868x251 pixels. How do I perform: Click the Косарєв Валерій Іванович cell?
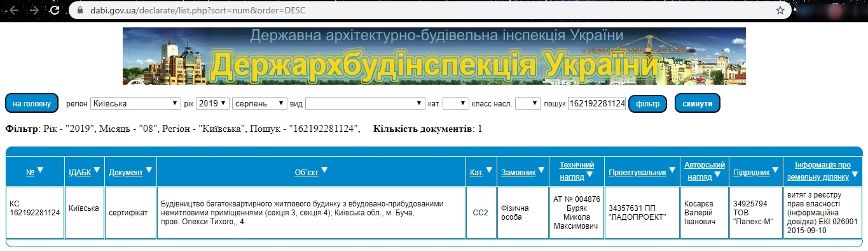705,213
